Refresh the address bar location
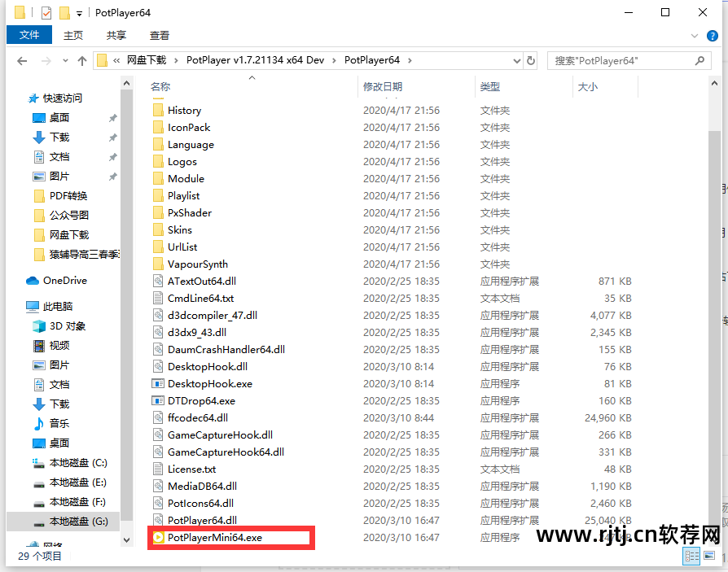 (x=531, y=60)
